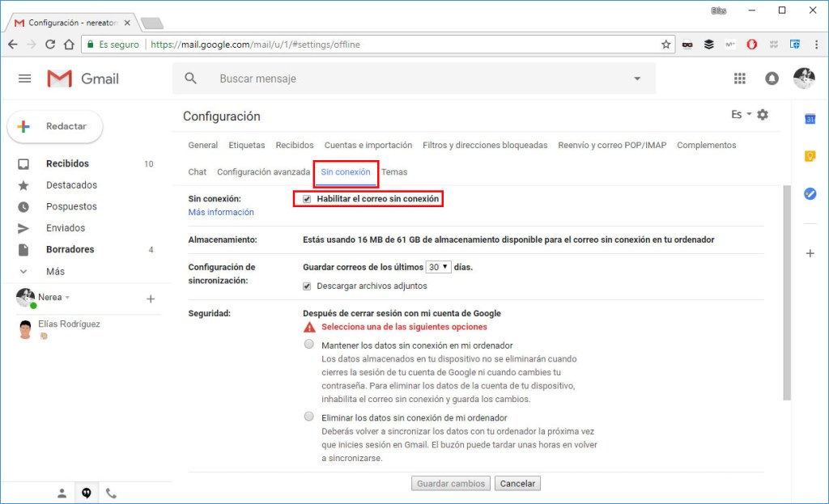
Task: Click the 'Guardar cambios' button
Action: click(451, 483)
